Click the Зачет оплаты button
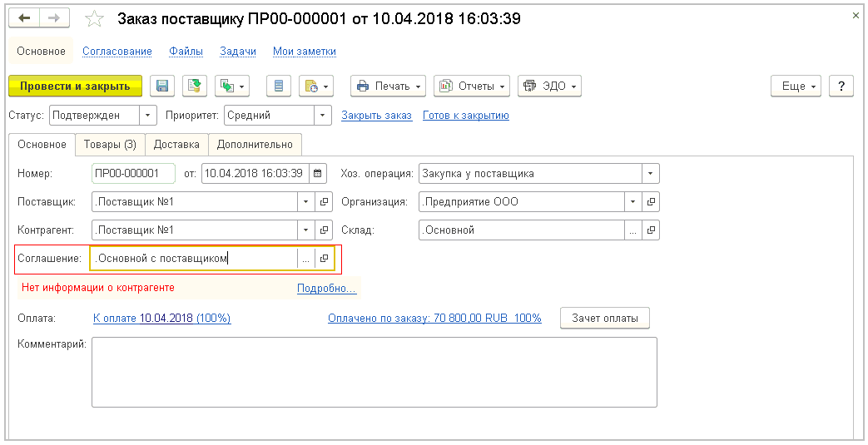Image resolution: width=868 pixels, height=445 pixels. point(605,318)
